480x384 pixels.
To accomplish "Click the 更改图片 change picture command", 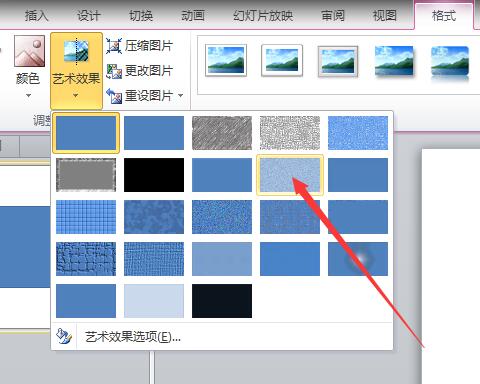I will pos(139,71).
